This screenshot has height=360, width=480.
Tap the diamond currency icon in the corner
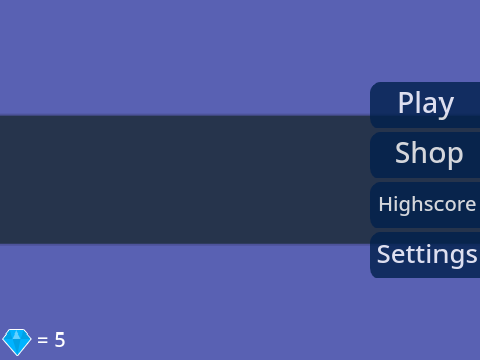pos(17,342)
